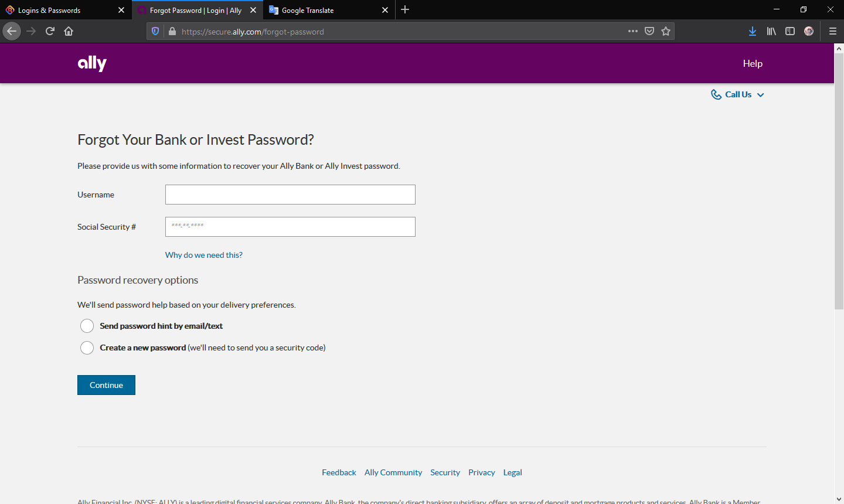Click the Password recovery options heading

click(x=138, y=280)
